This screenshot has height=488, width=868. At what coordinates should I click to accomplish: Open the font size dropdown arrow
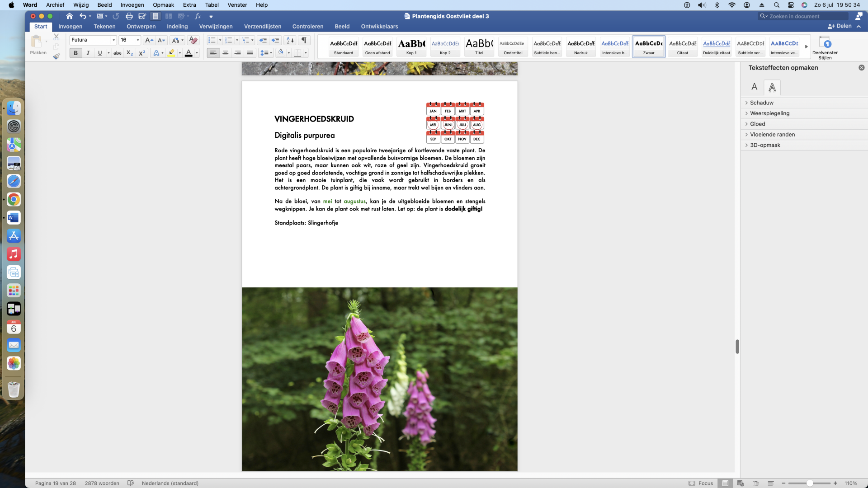click(x=138, y=40)
